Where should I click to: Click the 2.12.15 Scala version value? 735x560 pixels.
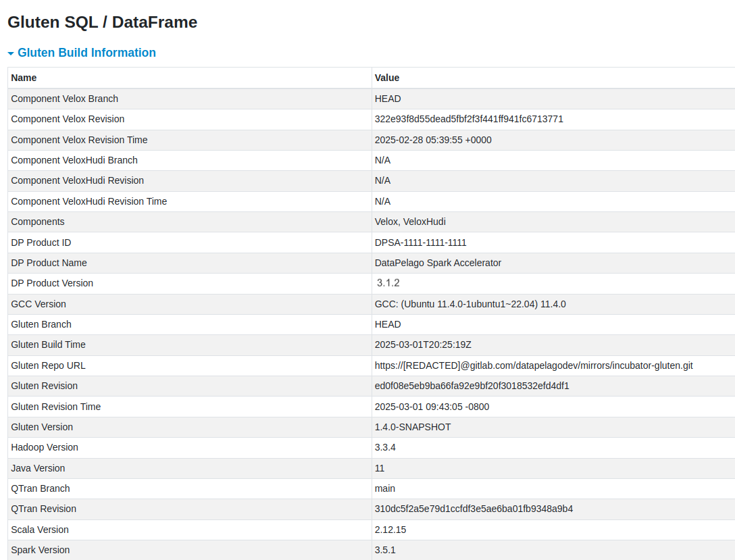tap(390, 530)
